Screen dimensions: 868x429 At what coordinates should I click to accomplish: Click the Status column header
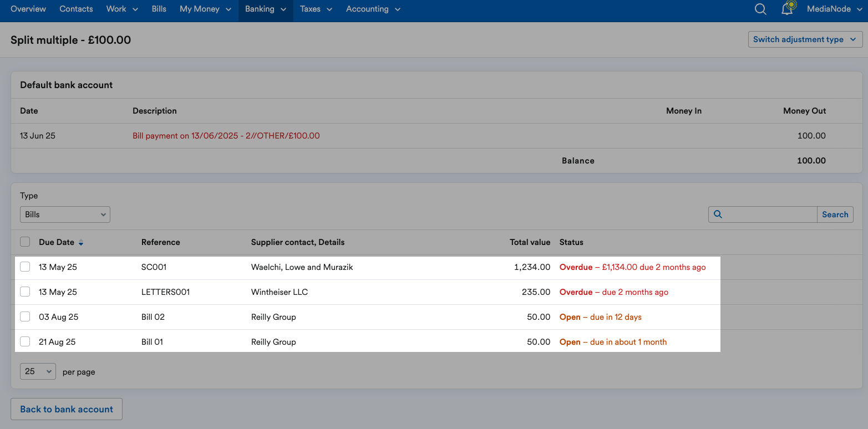click(571, 242)
